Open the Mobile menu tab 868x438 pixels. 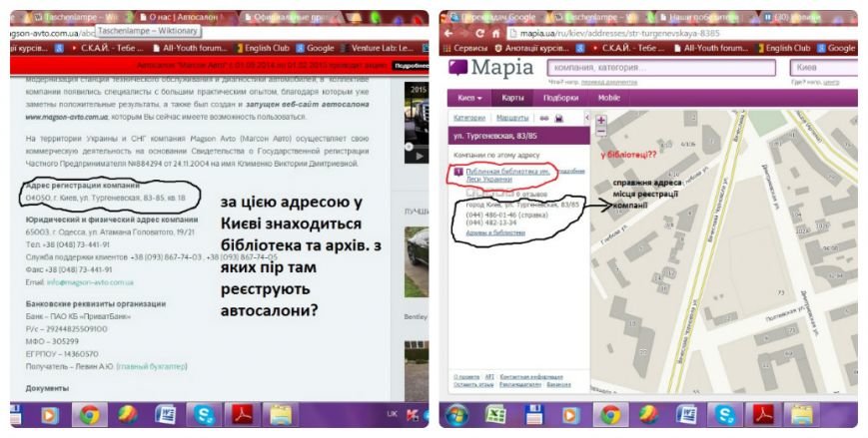click(609, 98)
